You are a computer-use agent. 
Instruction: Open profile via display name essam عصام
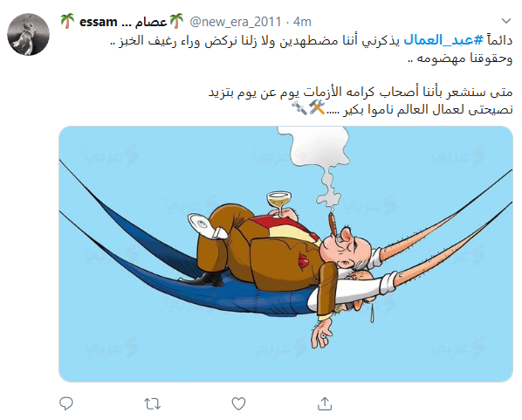(x=123, y=22)
